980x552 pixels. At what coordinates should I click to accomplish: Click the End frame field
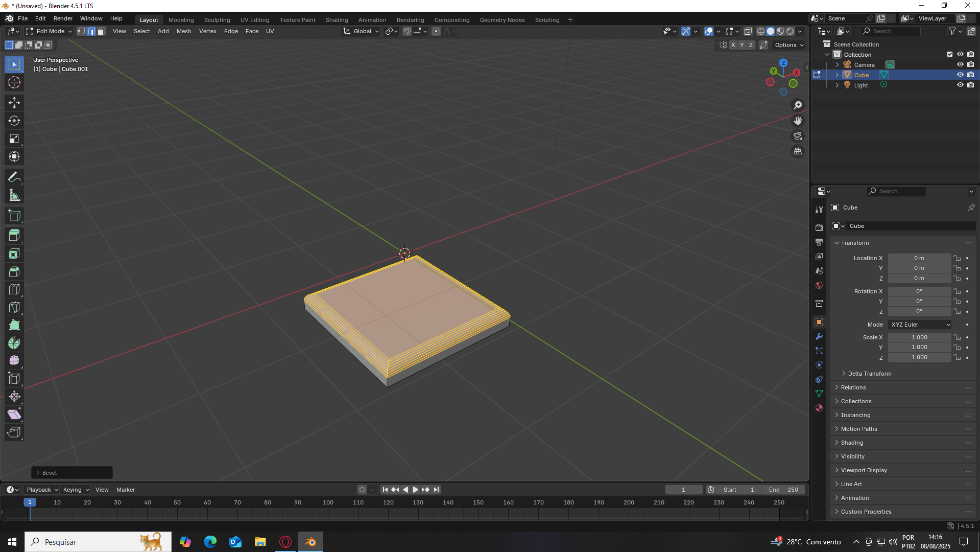click(x=783, y=490)
